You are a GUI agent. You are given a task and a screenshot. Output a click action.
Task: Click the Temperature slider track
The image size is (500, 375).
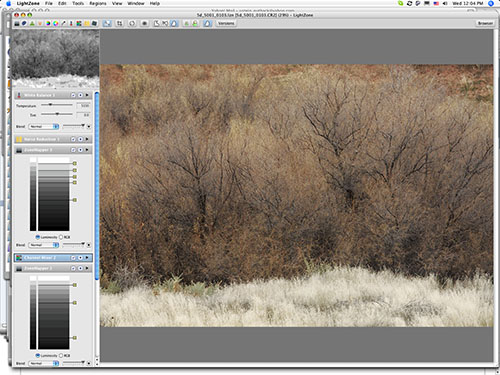coord(57,105)
